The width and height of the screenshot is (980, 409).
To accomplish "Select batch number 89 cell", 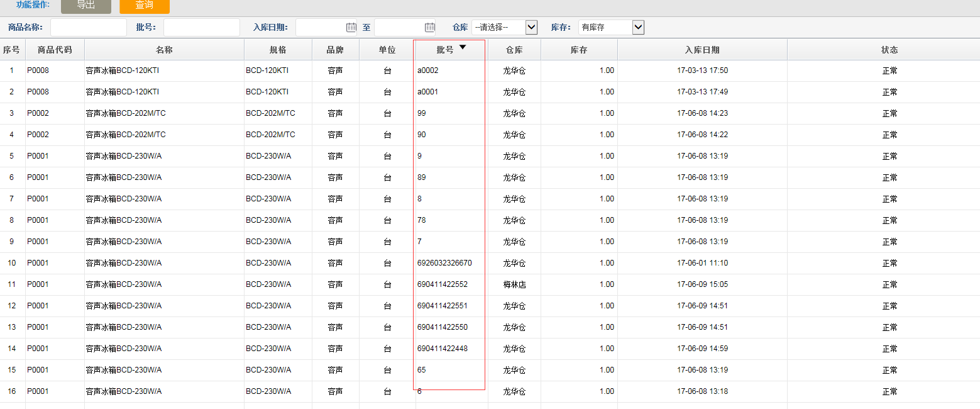I will (422, 177).
